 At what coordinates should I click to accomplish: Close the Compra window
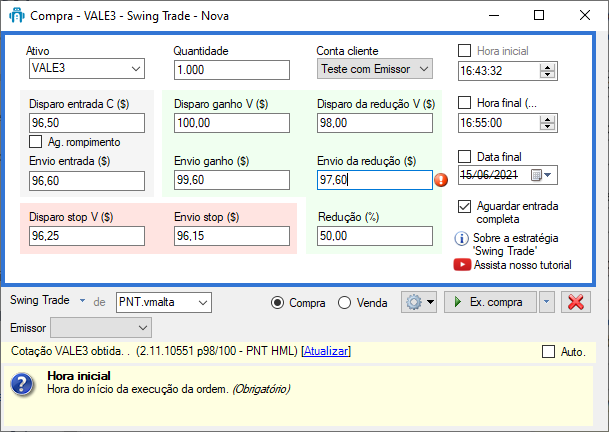[585, 16]
